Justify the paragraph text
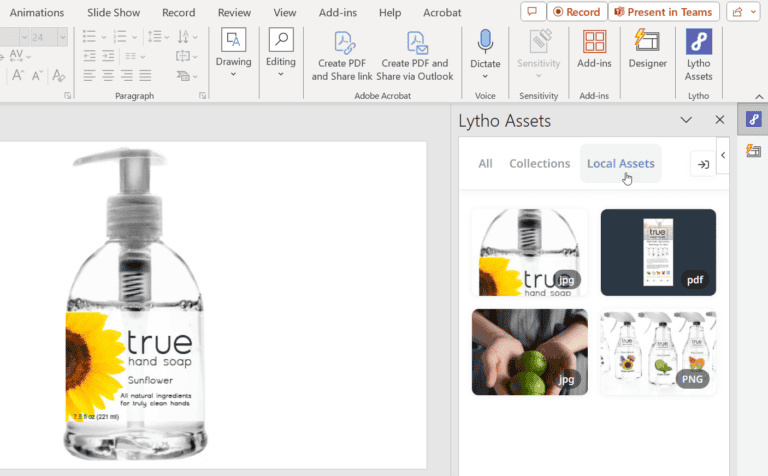The width and height of the screenshot is (768, 476). [x=145, y=75]
